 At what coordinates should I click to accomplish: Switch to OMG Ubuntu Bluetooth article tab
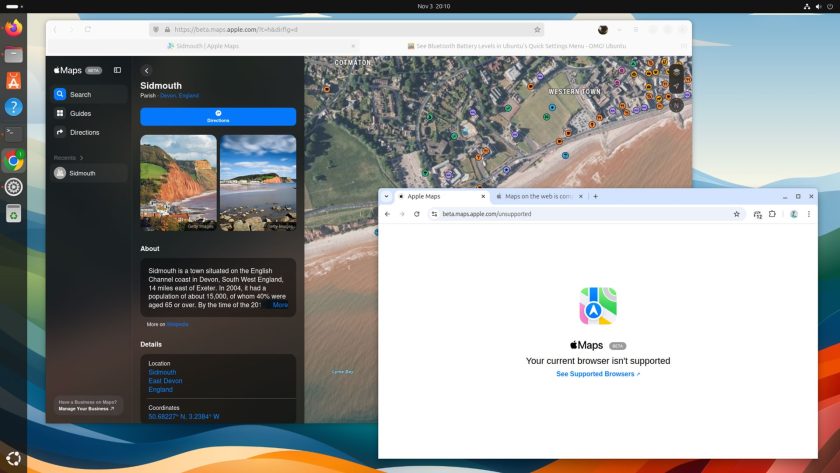click(517, 46)
